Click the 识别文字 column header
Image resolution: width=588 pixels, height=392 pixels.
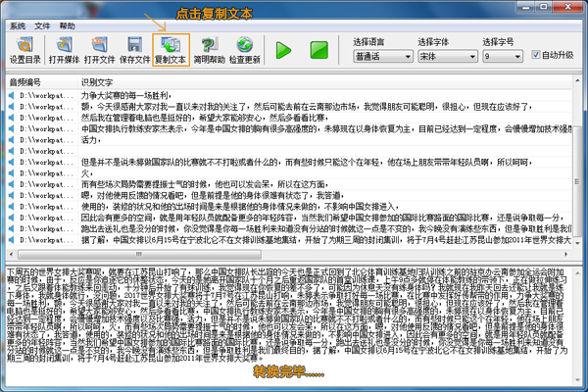[324, 82]
